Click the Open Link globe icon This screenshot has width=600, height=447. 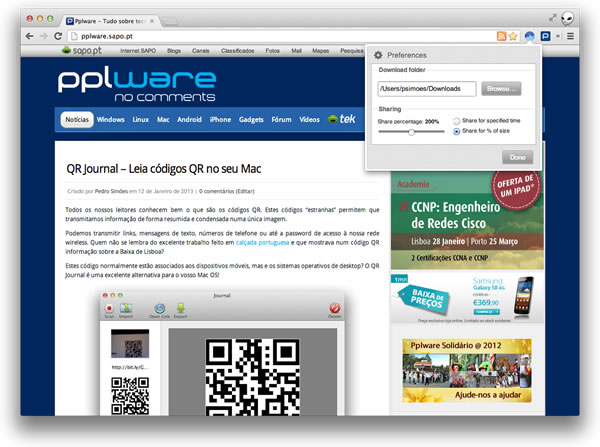click(x=158, y=308)
